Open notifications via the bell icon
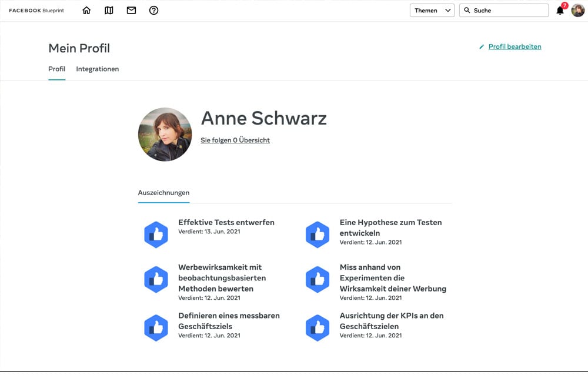 click(559, 11)
